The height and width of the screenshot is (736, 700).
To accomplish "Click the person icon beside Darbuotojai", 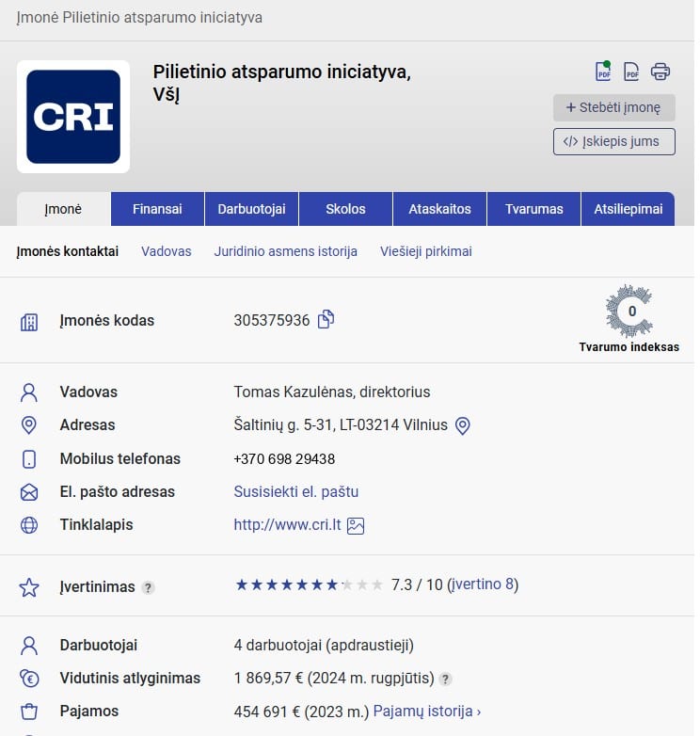I will pos(29,646).
